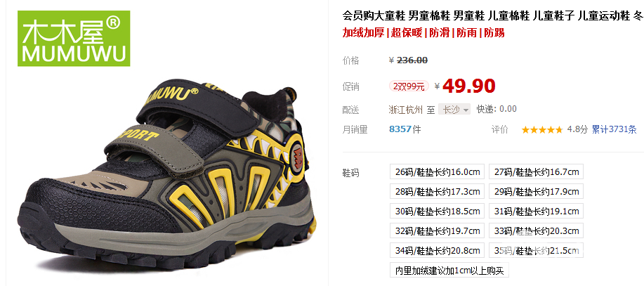The image size is (644, 286).
Task: Click the MUMUWU green brand logo
Action: [x=74, y=39]
